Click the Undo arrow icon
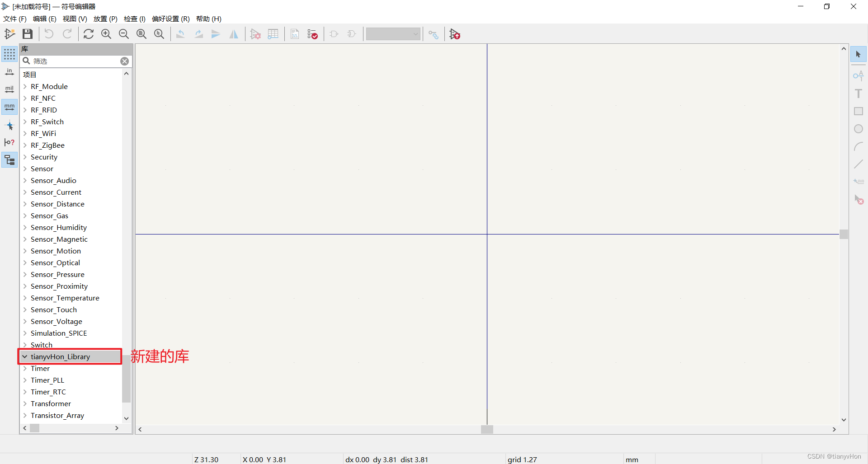 pos(49,34)
